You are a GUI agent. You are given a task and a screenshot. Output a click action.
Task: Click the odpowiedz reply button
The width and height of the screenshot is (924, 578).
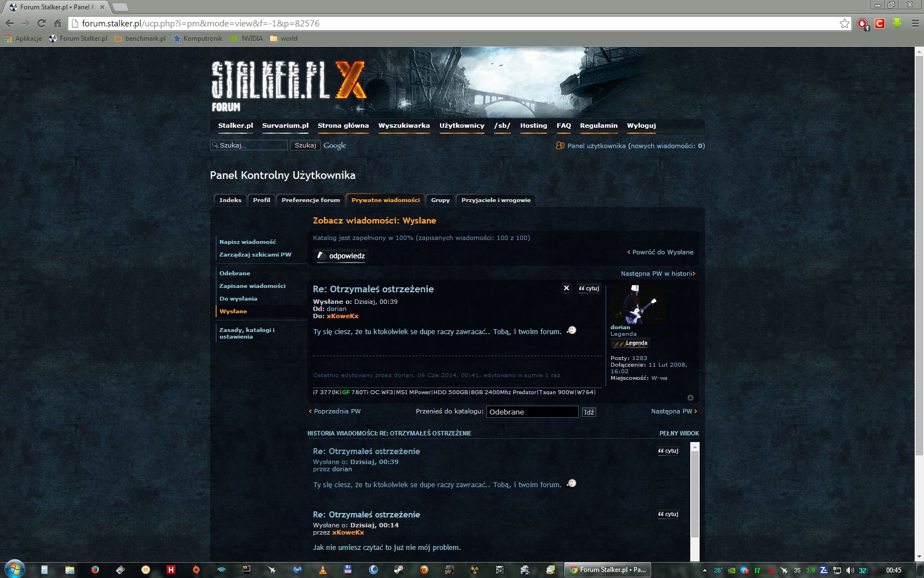coord(341,255)
